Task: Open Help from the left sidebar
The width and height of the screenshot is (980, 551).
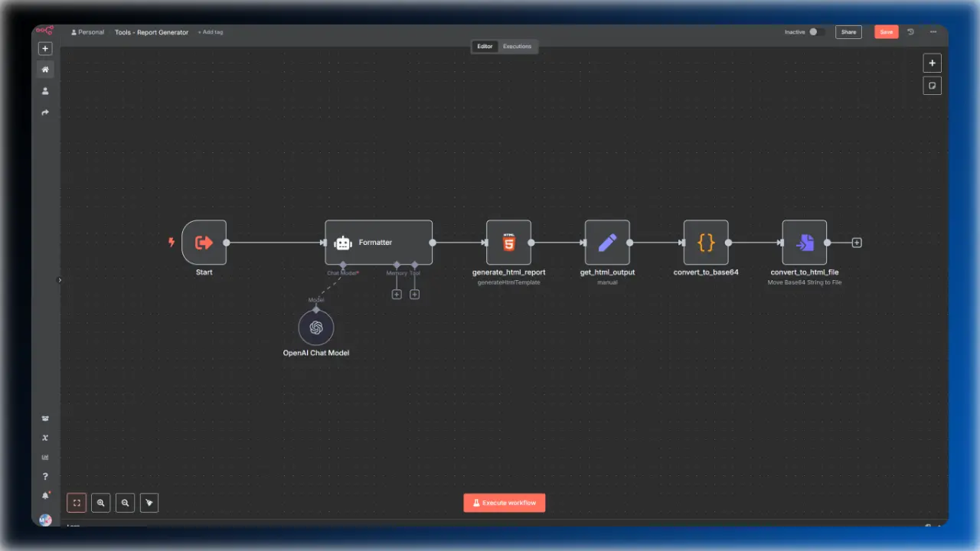Action: [x=45, y=476]
